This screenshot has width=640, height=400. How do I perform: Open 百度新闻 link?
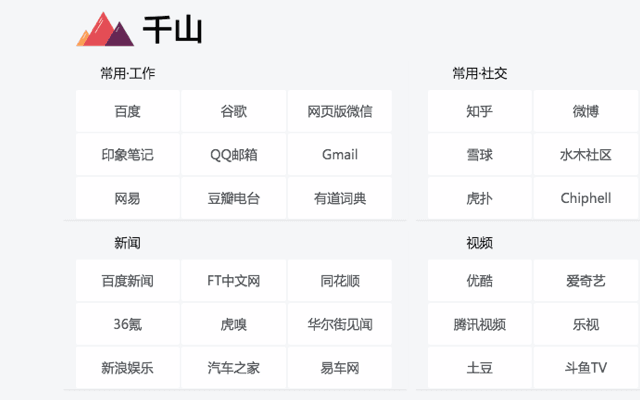tap(127, 281)
